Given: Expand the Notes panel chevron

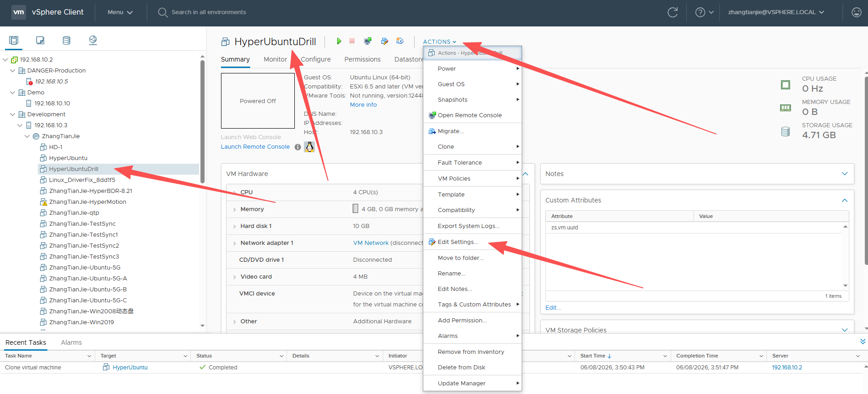Looking at the screenshot, I should 845,174.
